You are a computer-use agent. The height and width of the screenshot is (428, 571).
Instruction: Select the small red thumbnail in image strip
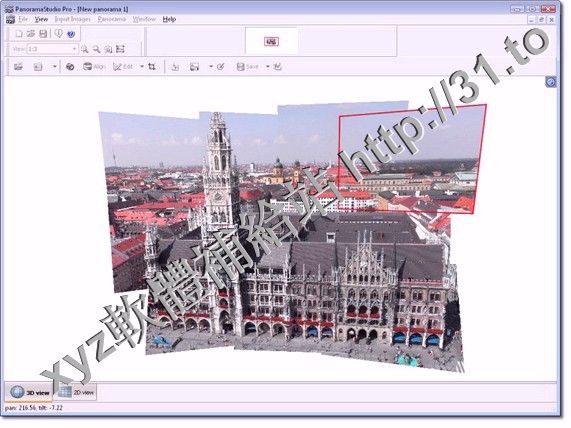coord(272,42)
